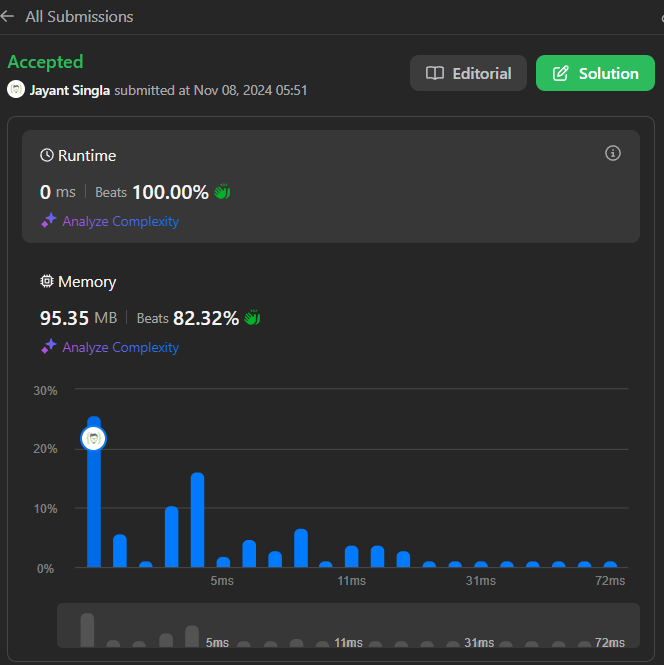
Task: Open the Editorial page
Action: [468, 73]
